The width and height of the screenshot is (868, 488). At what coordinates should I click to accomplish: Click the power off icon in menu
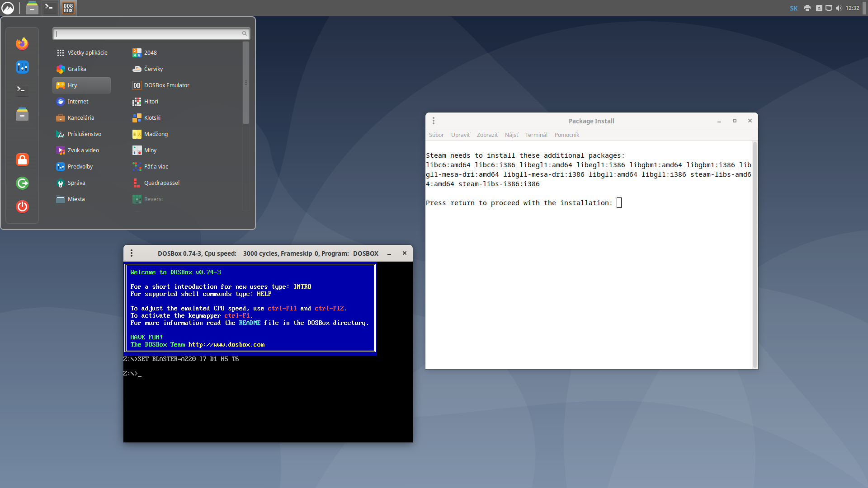tap(22, 206)
